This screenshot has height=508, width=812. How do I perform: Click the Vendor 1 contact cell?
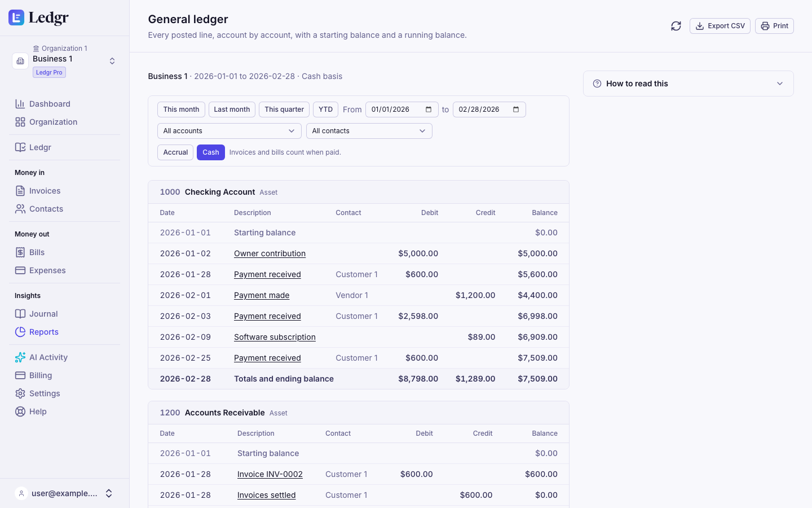[352, 295]
